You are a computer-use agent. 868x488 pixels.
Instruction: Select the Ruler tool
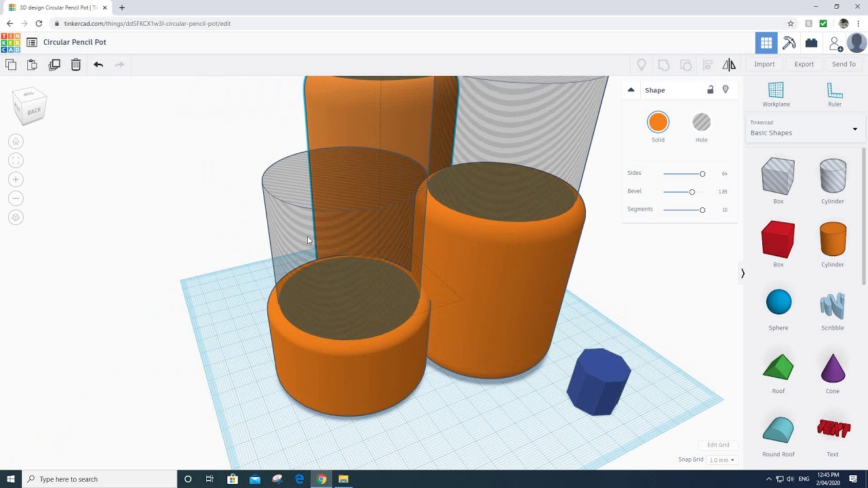[835, 94]
